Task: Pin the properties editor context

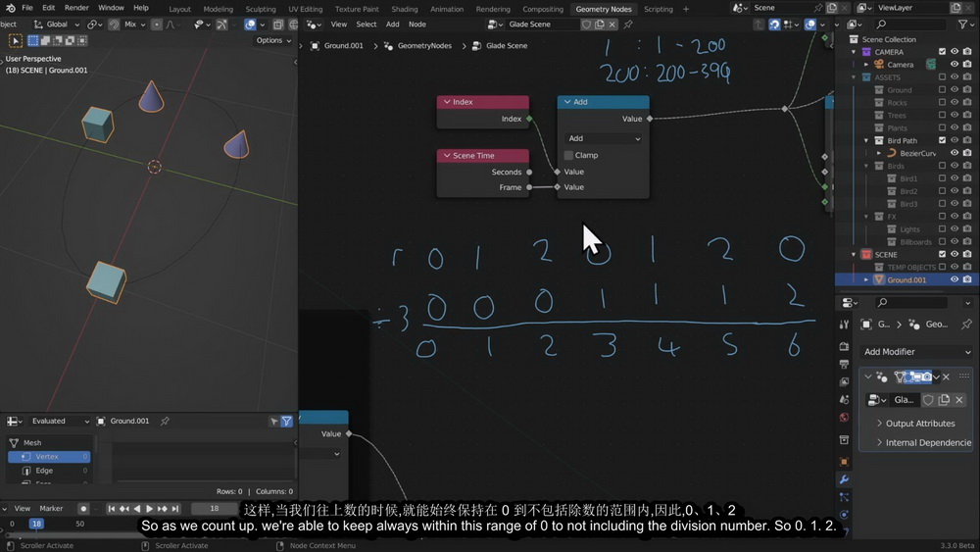Action: pyautogui.click(x=966, y=324)
